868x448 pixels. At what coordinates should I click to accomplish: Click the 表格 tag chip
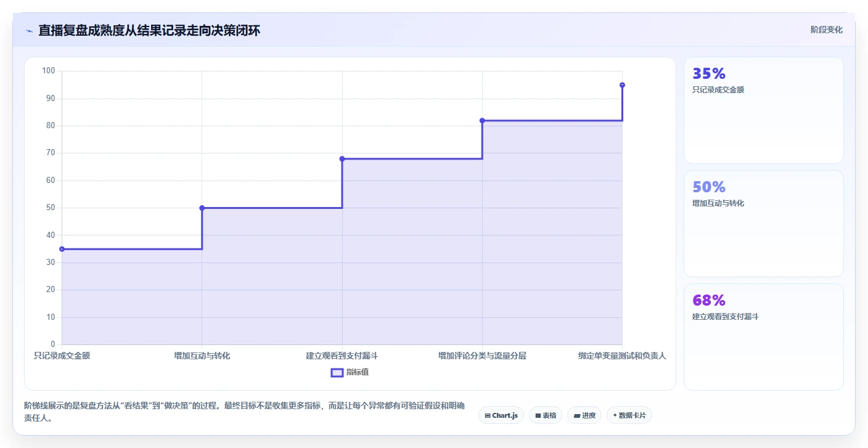coord(546,415)
